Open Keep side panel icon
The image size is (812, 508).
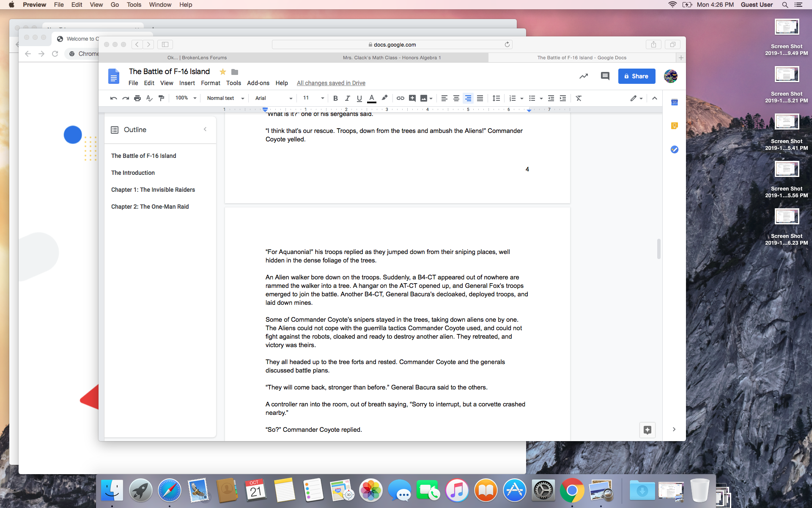click(x=675, y=126)
